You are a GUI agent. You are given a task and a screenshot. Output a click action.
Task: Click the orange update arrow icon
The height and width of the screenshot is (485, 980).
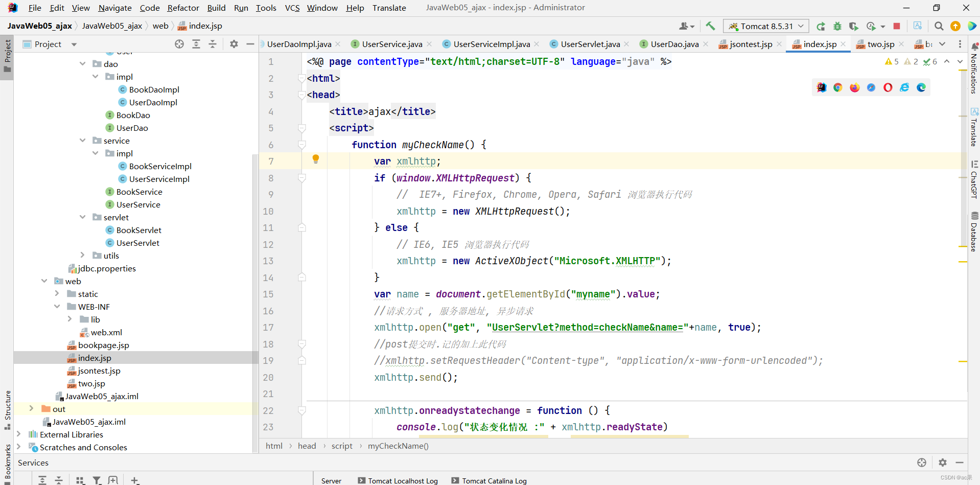[955, 26]
